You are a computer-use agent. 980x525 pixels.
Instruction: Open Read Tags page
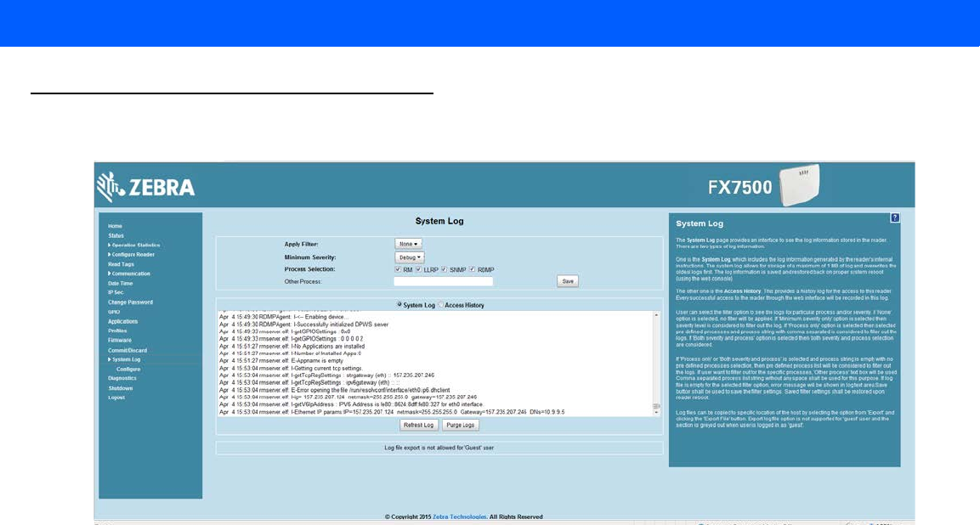pos(121,264)
